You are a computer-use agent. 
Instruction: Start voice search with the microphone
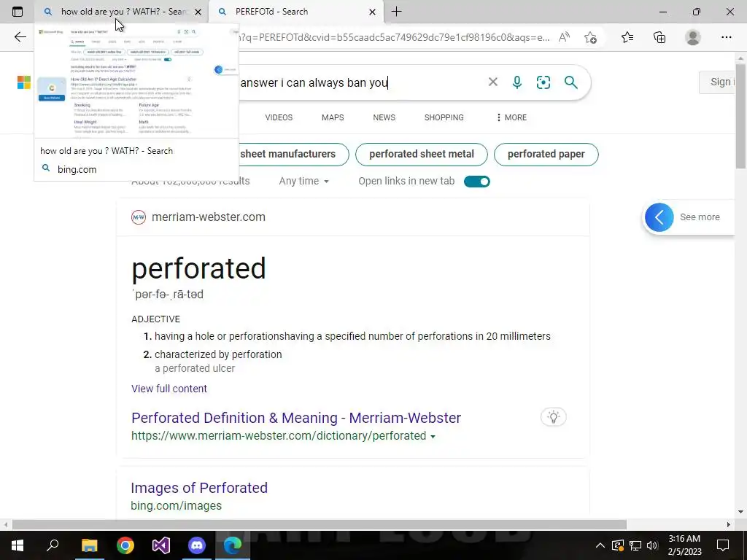[x=517, y=82]
